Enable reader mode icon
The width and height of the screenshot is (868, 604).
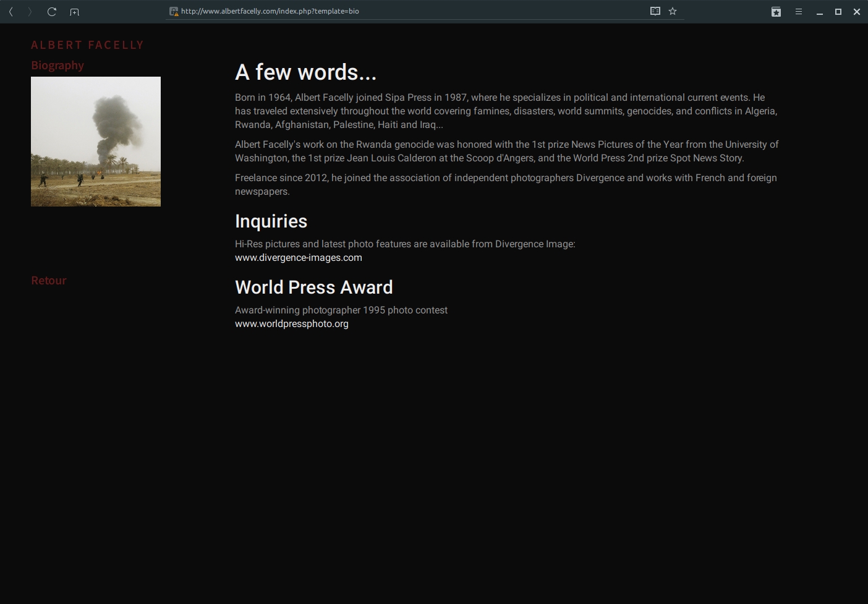(655, 11)
